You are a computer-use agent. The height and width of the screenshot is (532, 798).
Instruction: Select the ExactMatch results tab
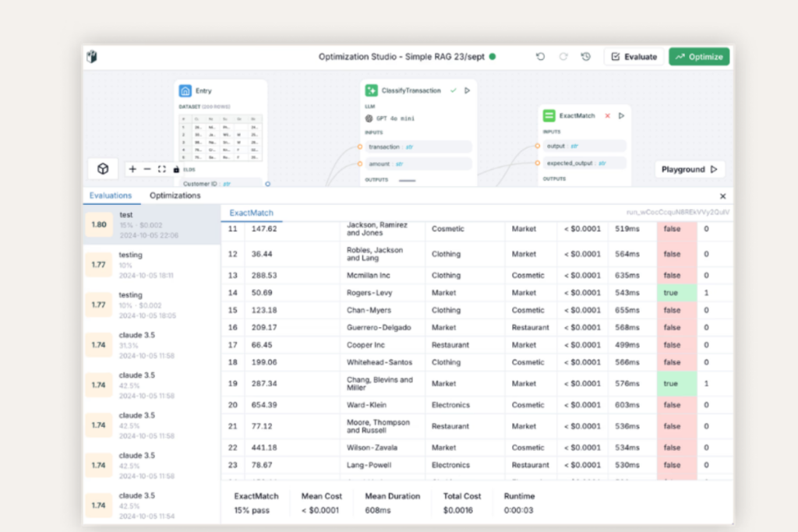coord(252,213)
